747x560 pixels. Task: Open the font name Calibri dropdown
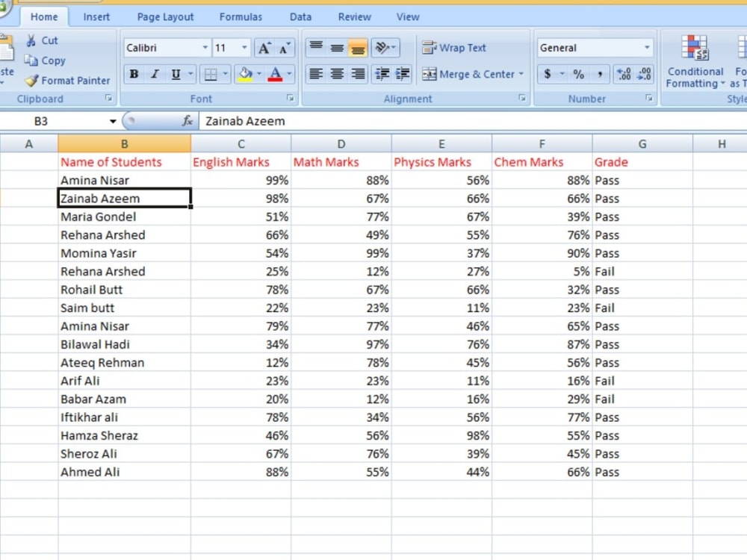[x=205, y=48]
